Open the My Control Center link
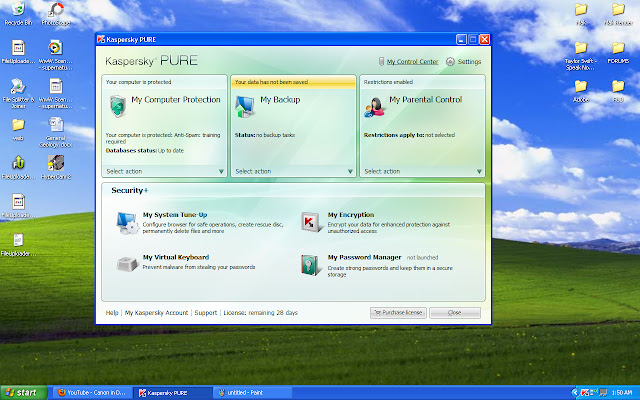This screenshot has width=640, height=400. pyautogui.click(x=412, y=62)
